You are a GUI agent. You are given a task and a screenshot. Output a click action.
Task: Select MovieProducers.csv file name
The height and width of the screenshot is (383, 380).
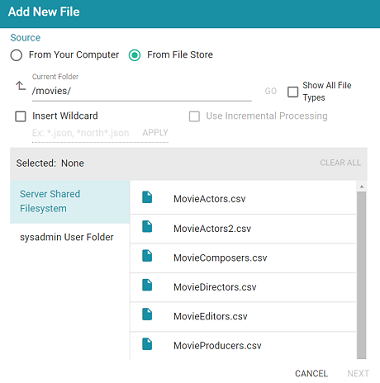tap(217, 346)
